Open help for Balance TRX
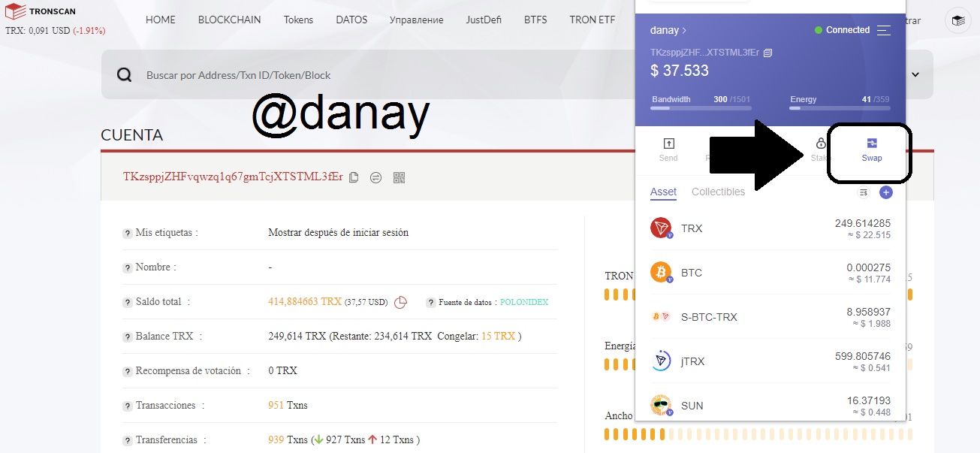 pyautogui.click(x=128, y=337)
